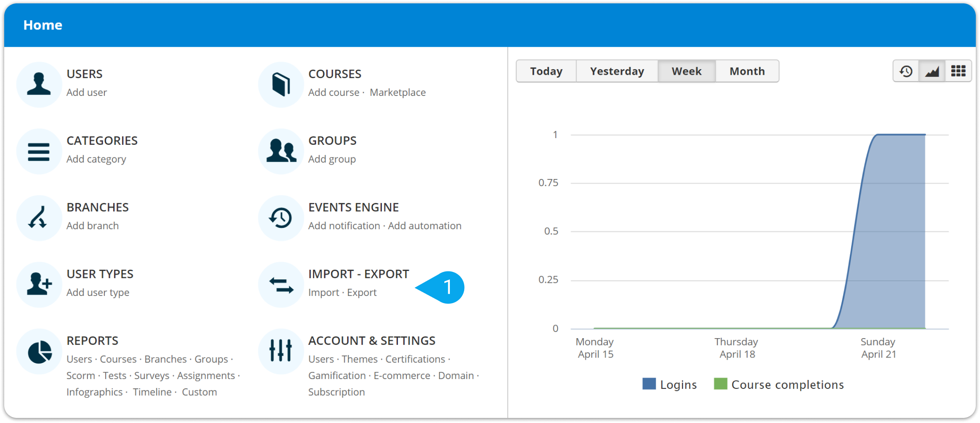Click the Events Engine clock icon
The width and height of the screenshot is (980, 423).
click(281, 218)
